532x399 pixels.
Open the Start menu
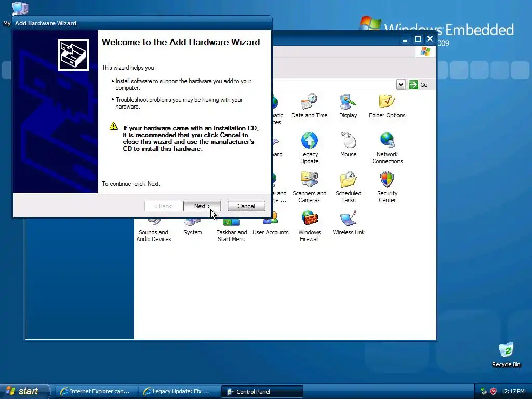[x=24, y=391]
